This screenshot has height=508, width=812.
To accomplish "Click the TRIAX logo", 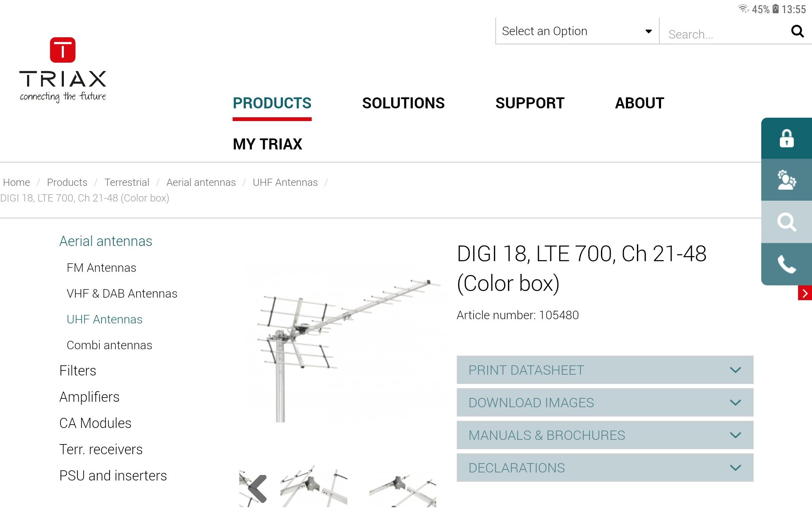I will 63,70.
